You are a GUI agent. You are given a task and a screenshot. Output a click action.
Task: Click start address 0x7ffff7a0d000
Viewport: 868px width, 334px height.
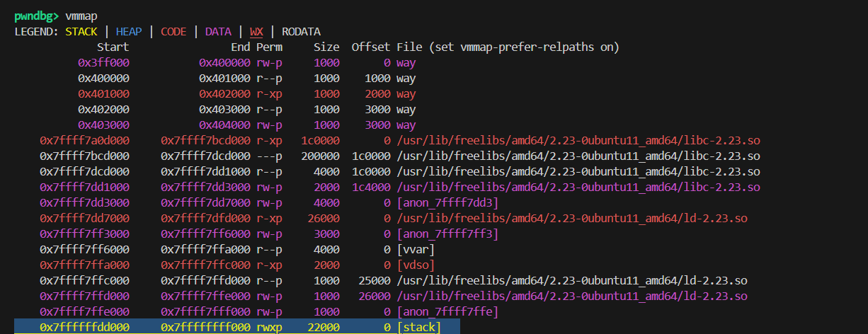(84, 140)
